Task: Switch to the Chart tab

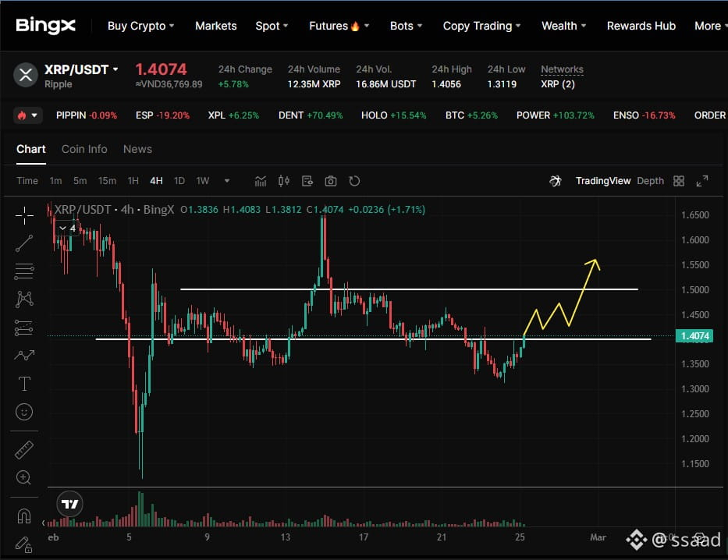Action: (x=31, y=150)
